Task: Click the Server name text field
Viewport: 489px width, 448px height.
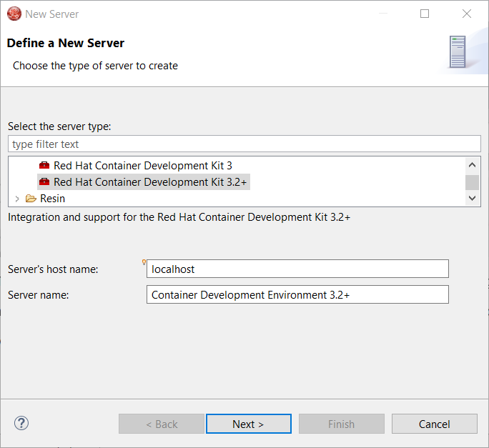Action: (x=297, y=294)
